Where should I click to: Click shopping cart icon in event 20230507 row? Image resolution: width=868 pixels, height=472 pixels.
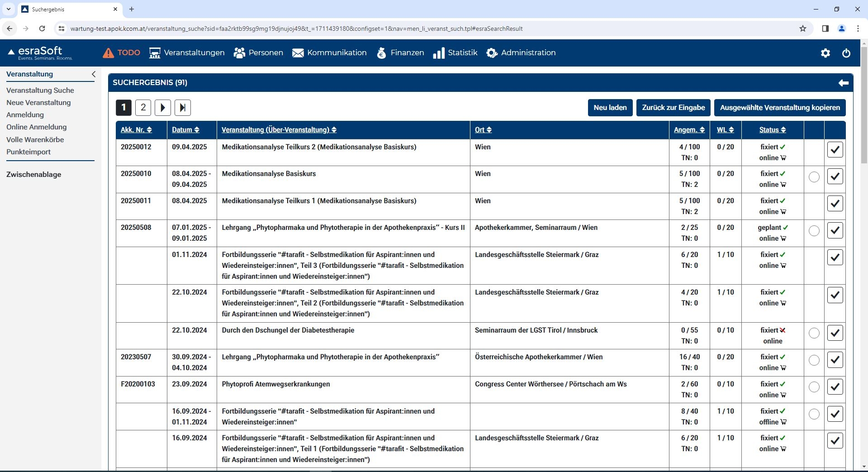click(783, 368)
